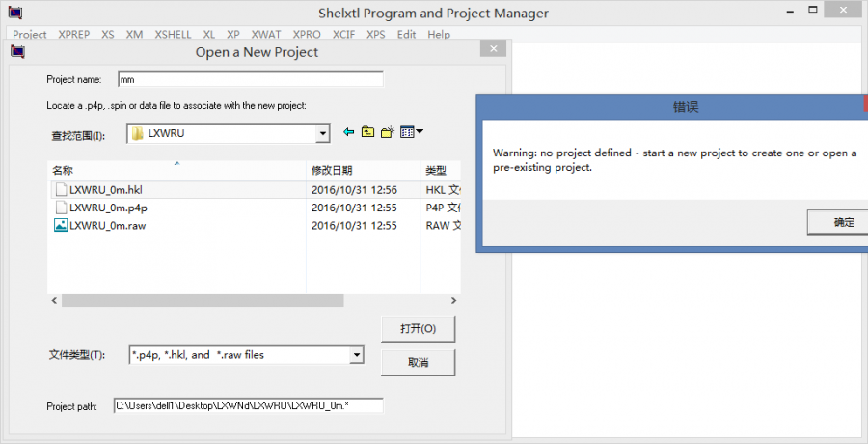This screenshot has width=868, height=444.
Task: Click the Shelxtl icon in dialog title bar
Action: click(x=18, y=51)
